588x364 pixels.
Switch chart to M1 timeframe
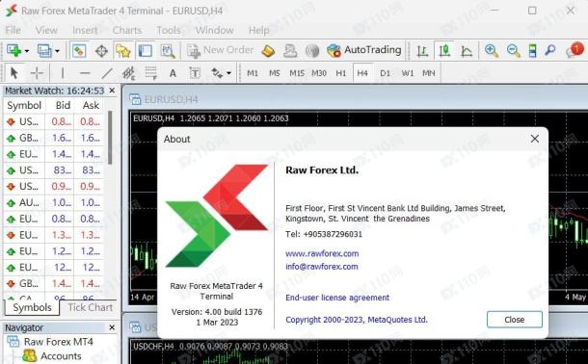(253, 73)
